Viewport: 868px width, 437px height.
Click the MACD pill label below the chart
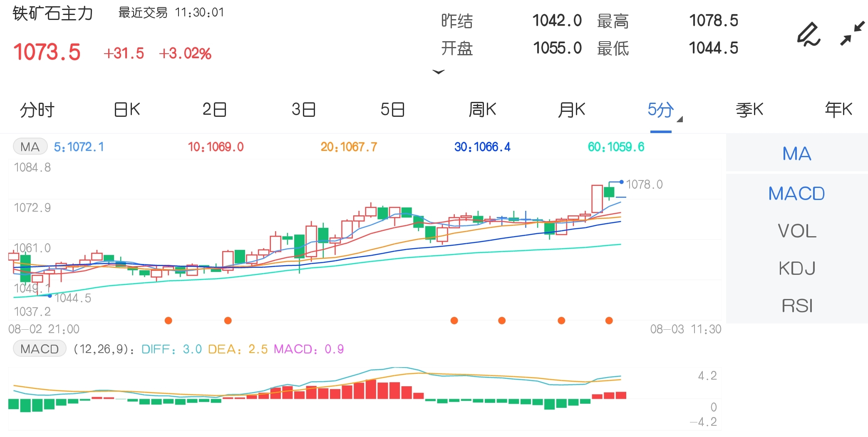[39, 349]
